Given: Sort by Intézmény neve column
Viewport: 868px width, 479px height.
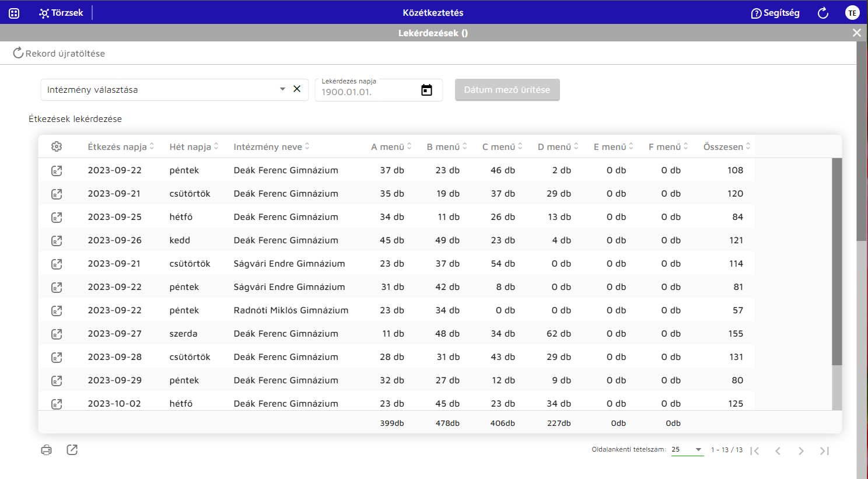Looking at the screenshot, I should coord(271,146).
